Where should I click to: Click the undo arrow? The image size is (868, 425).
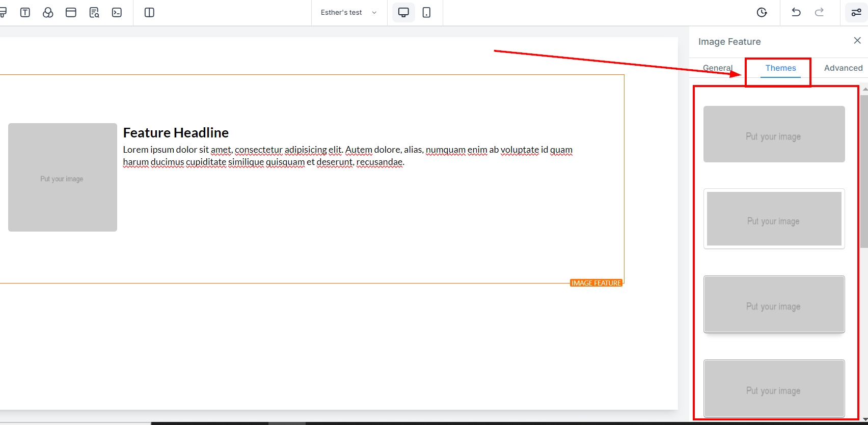coord(796,13)
